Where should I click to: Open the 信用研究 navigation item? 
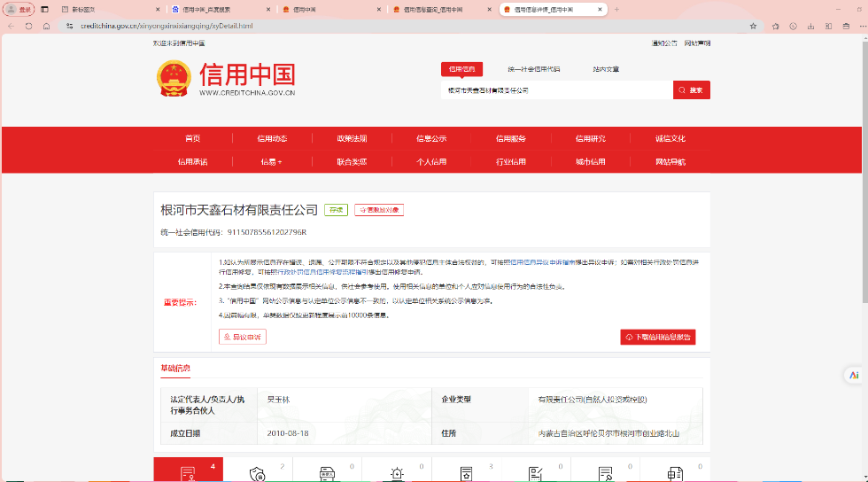[590, 138]
